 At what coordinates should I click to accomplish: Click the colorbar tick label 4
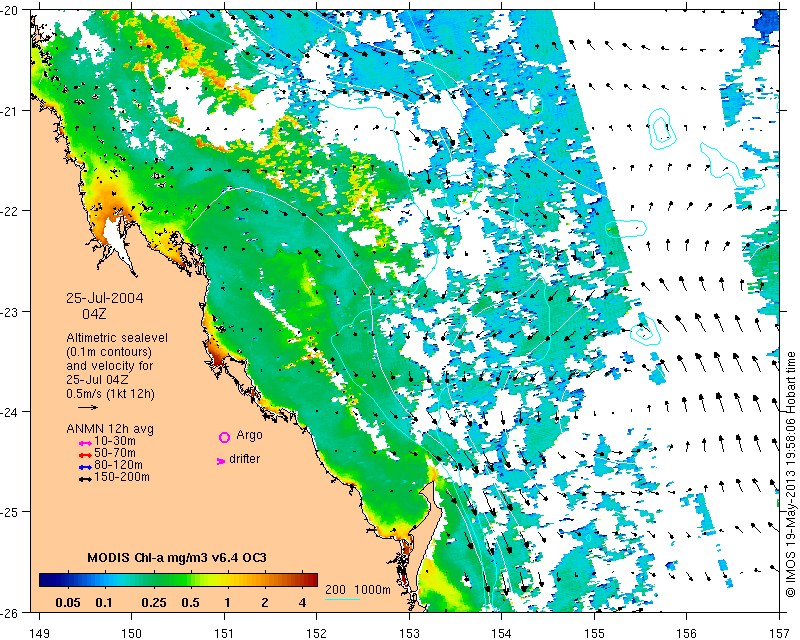302,603
